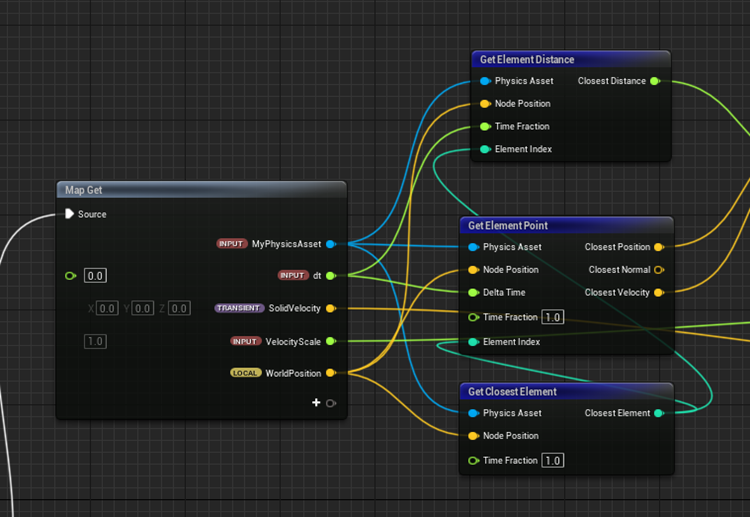Click the Closest Velocity output pin

(659, 292)
